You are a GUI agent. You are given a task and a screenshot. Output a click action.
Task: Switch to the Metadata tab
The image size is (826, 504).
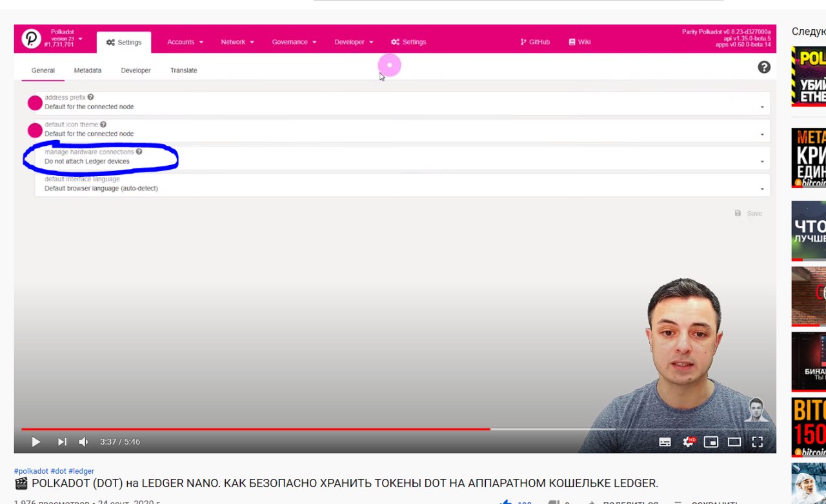pyautogui.click(x=87, y=70)
